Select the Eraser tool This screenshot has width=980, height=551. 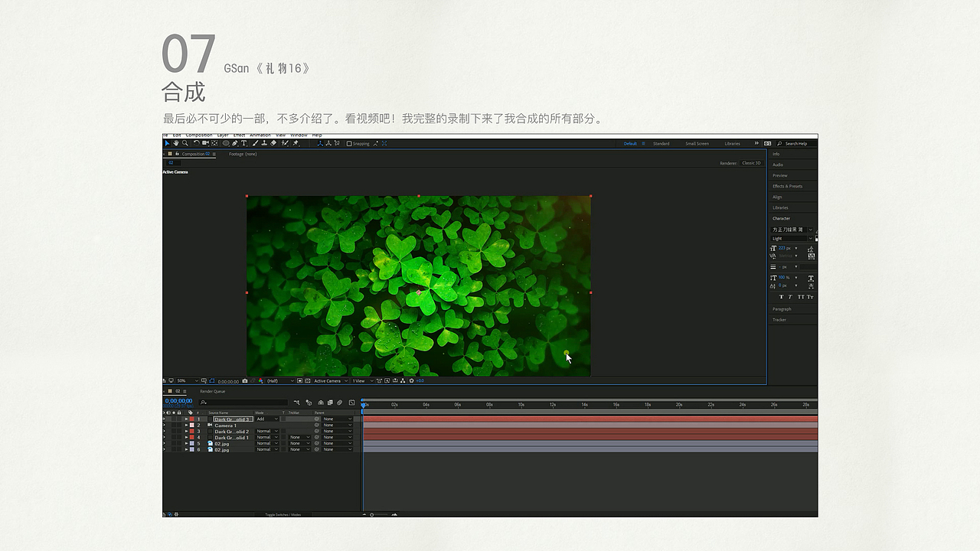click(273, 143)
